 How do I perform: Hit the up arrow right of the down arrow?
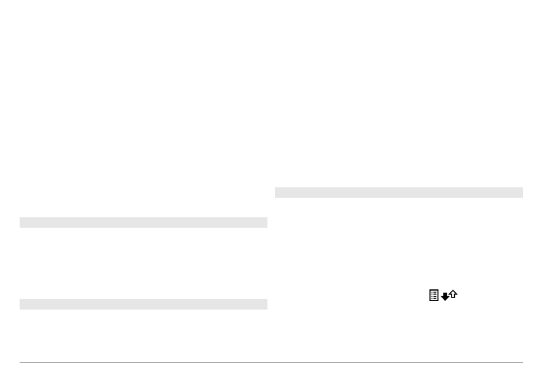pos(453,294)
